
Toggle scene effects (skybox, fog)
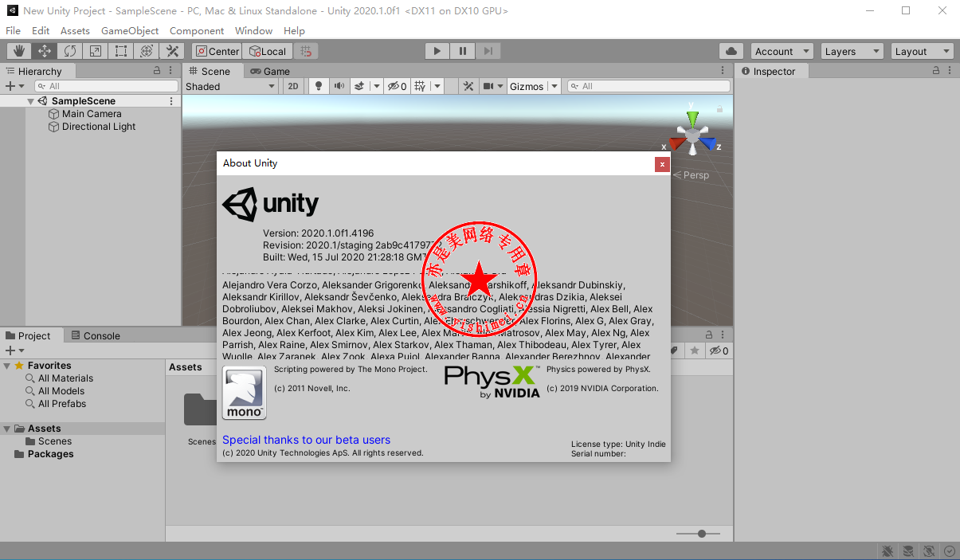click(359, 86)
